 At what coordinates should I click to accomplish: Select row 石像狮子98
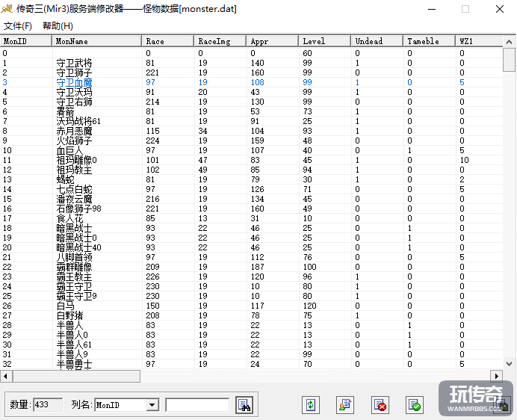tap(251, 209)
